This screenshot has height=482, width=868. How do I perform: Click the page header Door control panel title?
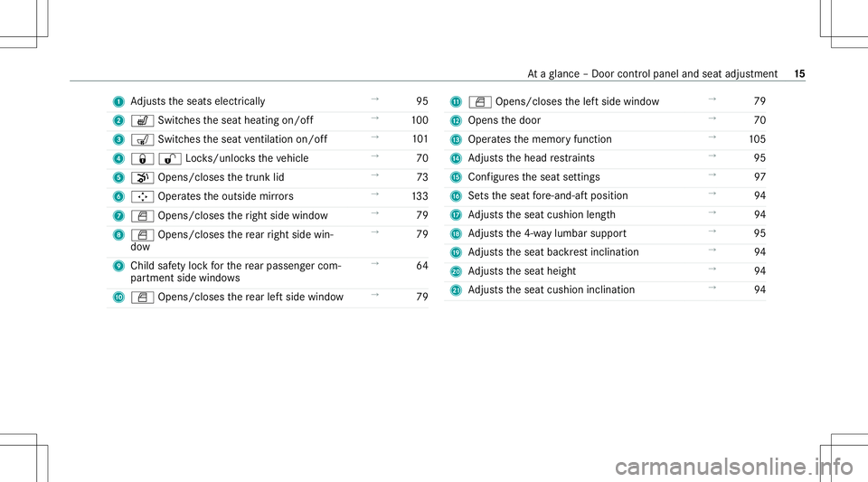point(652,73)
